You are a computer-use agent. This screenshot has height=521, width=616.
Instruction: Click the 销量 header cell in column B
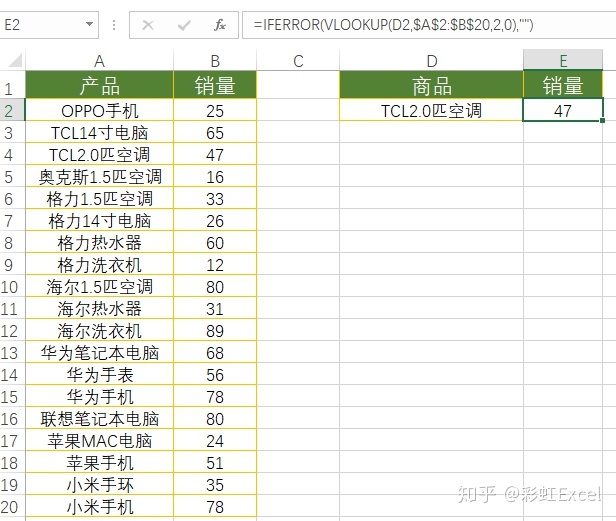215,85
